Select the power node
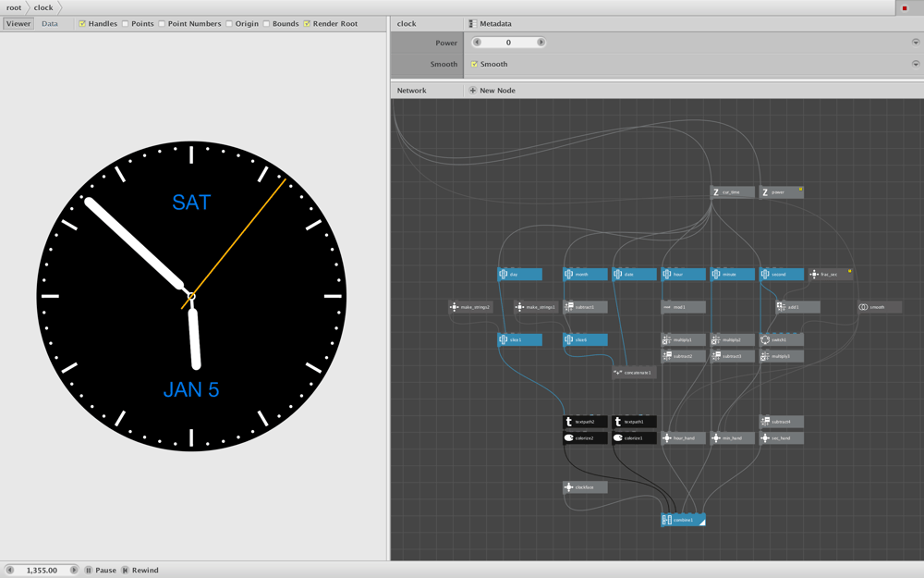This screenshot has width=924, height=578. 782,192
